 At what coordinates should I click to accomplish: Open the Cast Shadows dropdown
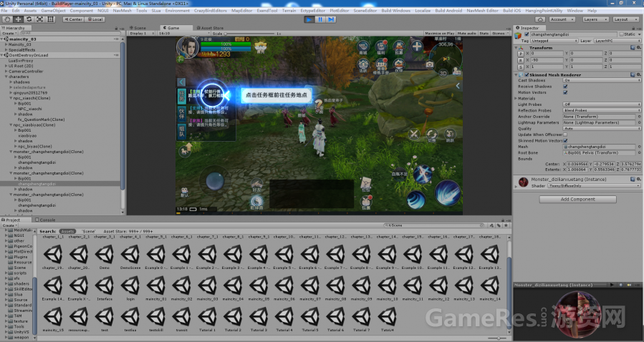[602, 80]
